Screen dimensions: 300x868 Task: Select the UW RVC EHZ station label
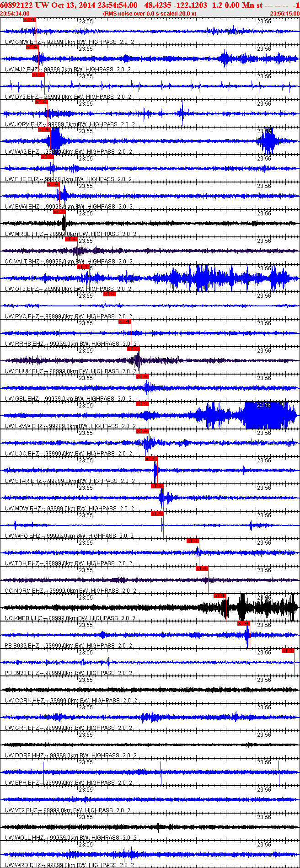22,316
